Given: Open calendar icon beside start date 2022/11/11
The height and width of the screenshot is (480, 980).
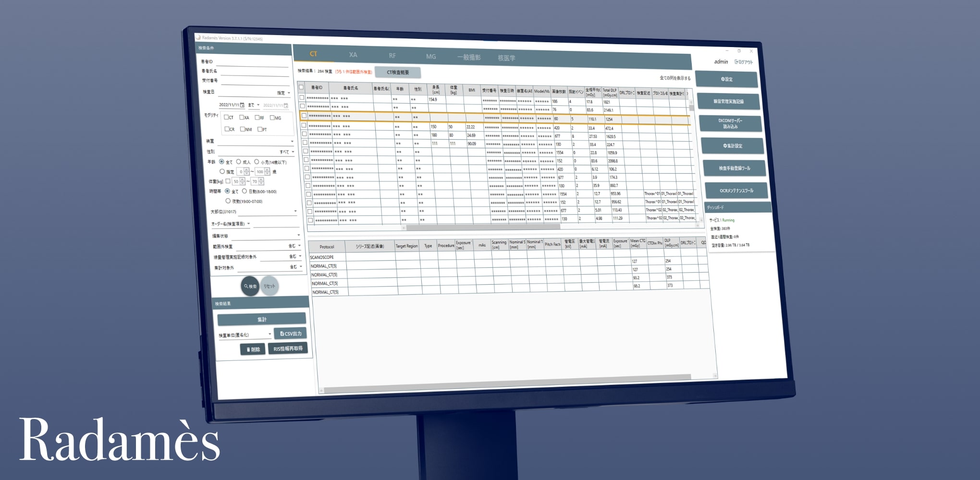Looking at the screenshot, I should point(242,105).
